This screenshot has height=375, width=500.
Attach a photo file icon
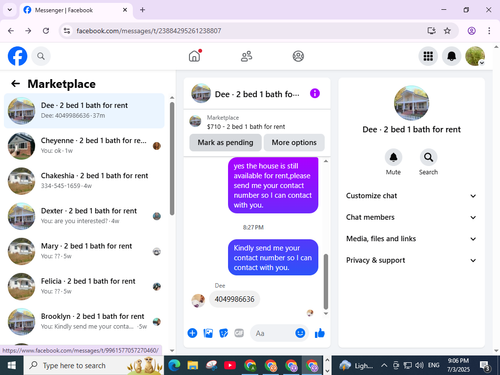point(208,333)
